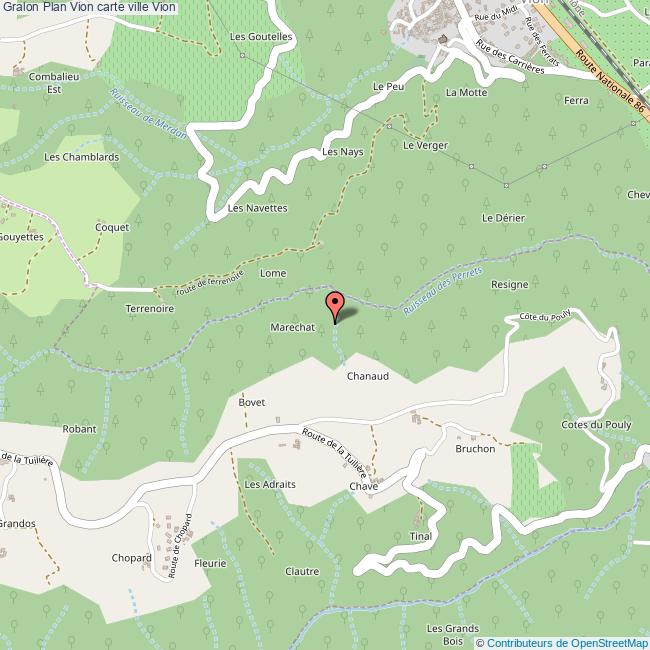Click the Les Goutelles place name
The width and height of the screenshot is (650, 650).
click(x=261, y=36)
